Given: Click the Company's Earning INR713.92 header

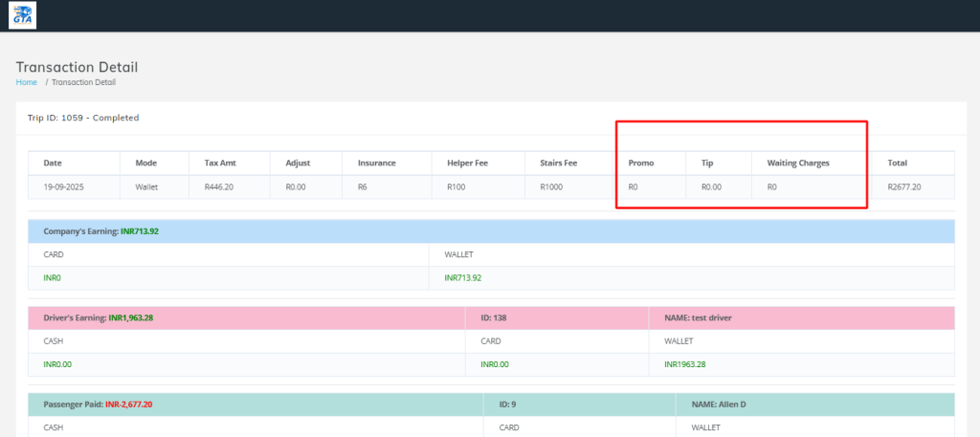Looking at the screenshot, I should click(101, 231).
